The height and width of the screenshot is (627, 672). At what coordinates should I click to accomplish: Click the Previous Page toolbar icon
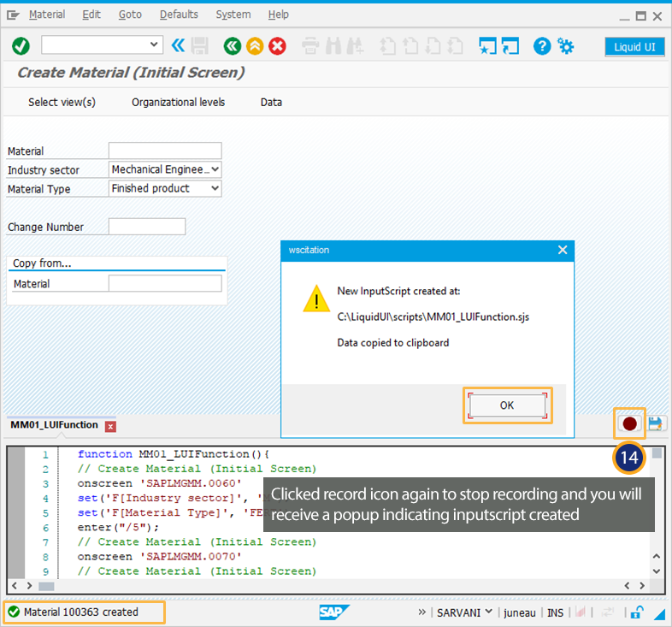click(410, 46)
